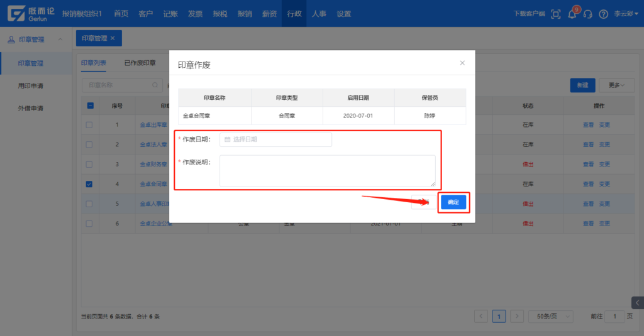The image size is (644, 336).
Task: Toggle the select-all checkbox in table header
Action: tap(91, 106)
